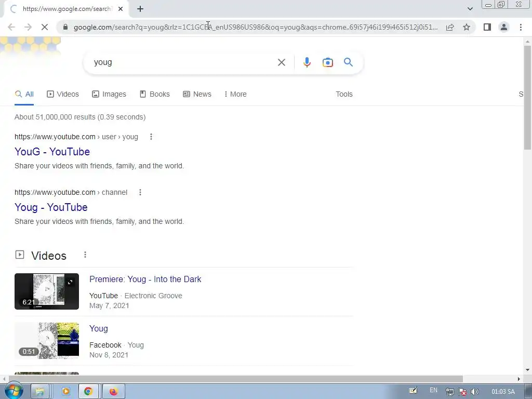Expand the More search categories menu
532x399 pixels.
click(x=235, y=94)
